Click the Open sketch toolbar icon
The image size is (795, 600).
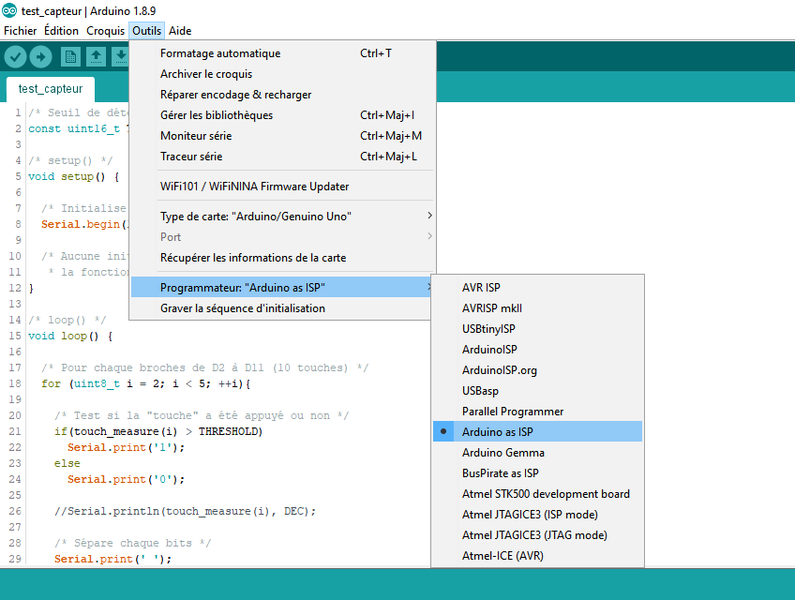[x=95, y=57]
